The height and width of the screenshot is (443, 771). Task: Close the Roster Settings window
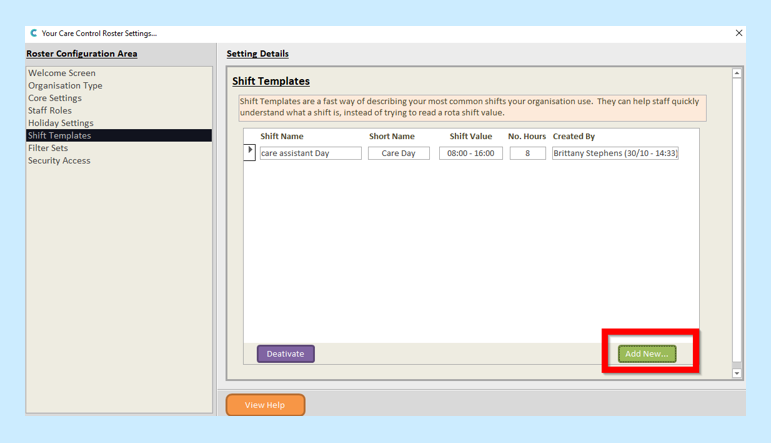click(739, 33)
